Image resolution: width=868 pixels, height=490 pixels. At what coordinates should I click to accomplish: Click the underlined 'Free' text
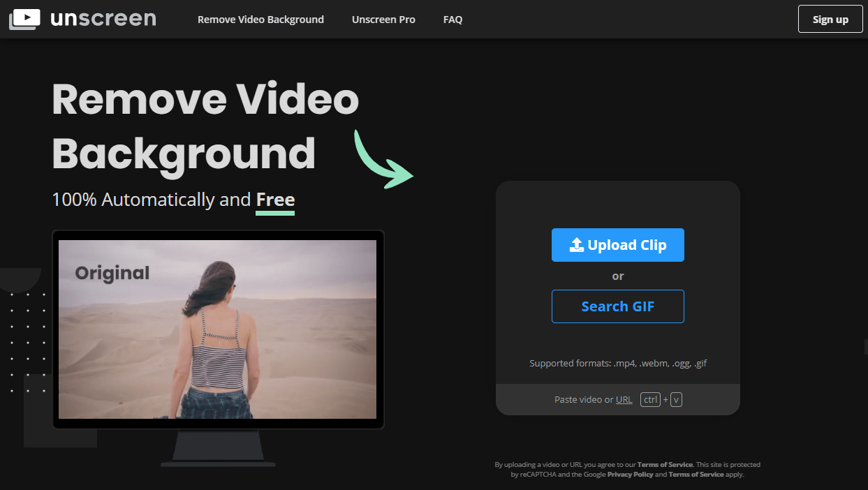click(275, 200)
